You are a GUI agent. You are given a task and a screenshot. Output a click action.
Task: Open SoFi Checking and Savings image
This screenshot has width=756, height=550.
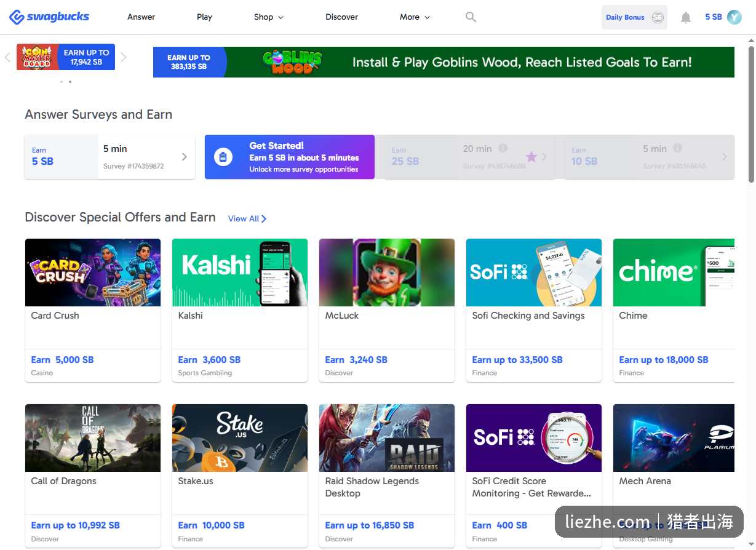(534, 273)
